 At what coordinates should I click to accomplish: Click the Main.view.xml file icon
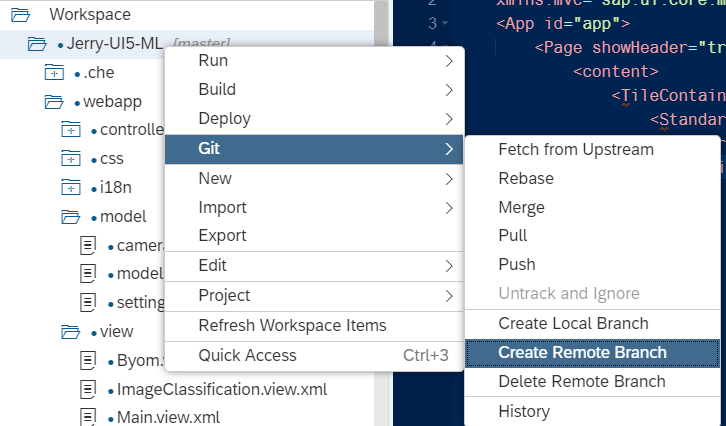87,418
